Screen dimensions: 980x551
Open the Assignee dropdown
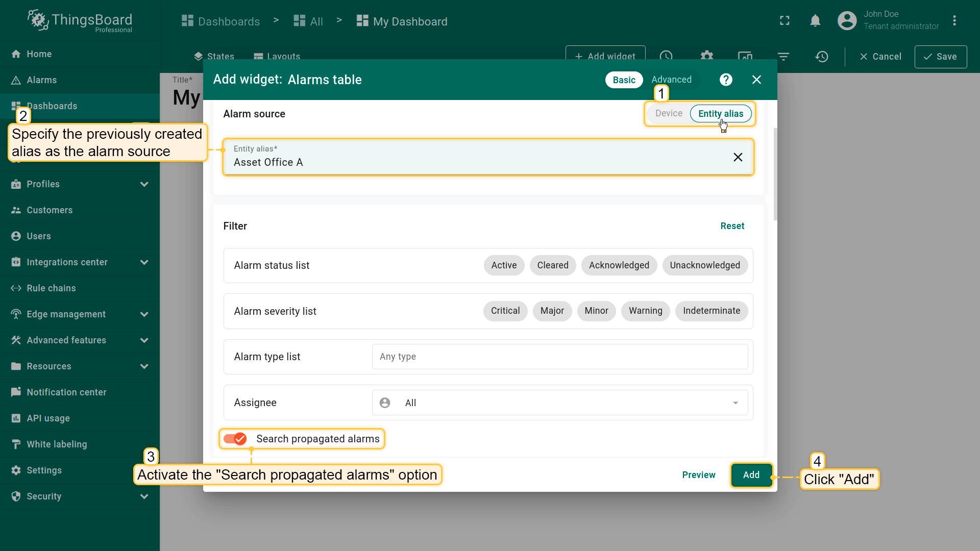pyautogui.click(x=560, y=403)
